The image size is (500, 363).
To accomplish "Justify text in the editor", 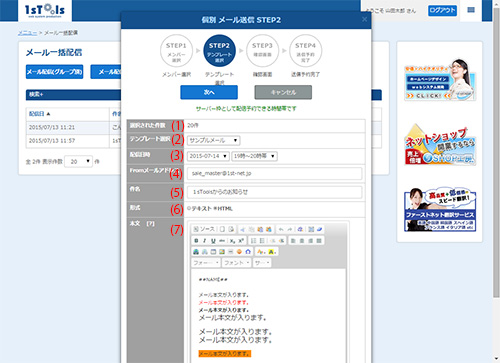I will [319, 241].
